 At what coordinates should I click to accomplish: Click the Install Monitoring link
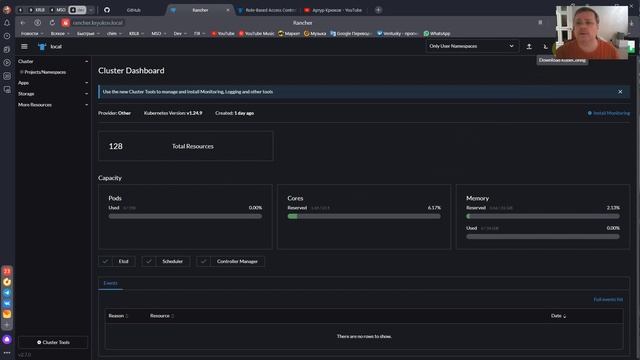pyautogui.click(x=609, y=113)
